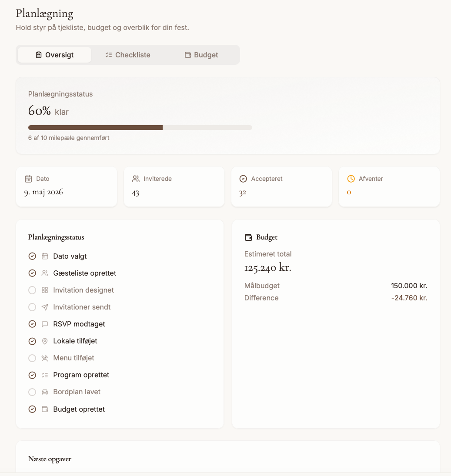This screenshot has height=476, width=451.
Task: Click the Program oprettet milestone label
Action: (x=81, y=375)
